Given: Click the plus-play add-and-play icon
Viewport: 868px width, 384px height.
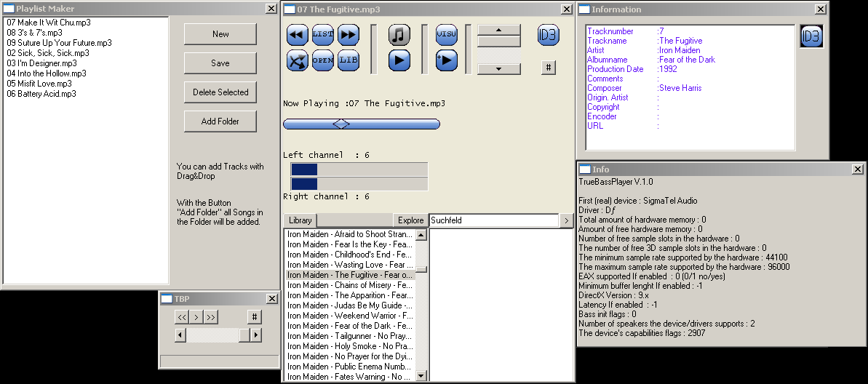Looking at the screenshot, I should (446, 60).
